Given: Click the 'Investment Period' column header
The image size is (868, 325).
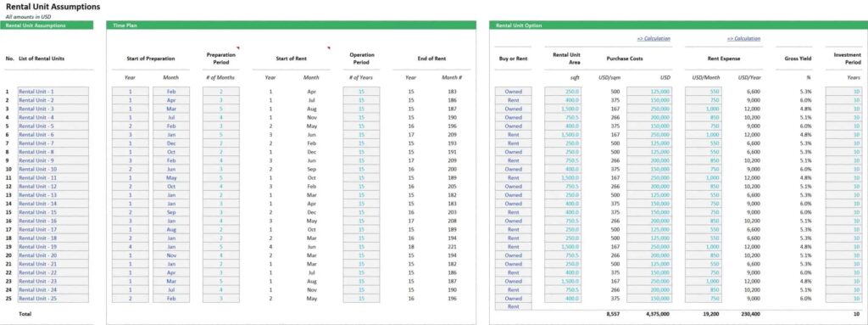Looking at the screenshot, I should 847,59.
